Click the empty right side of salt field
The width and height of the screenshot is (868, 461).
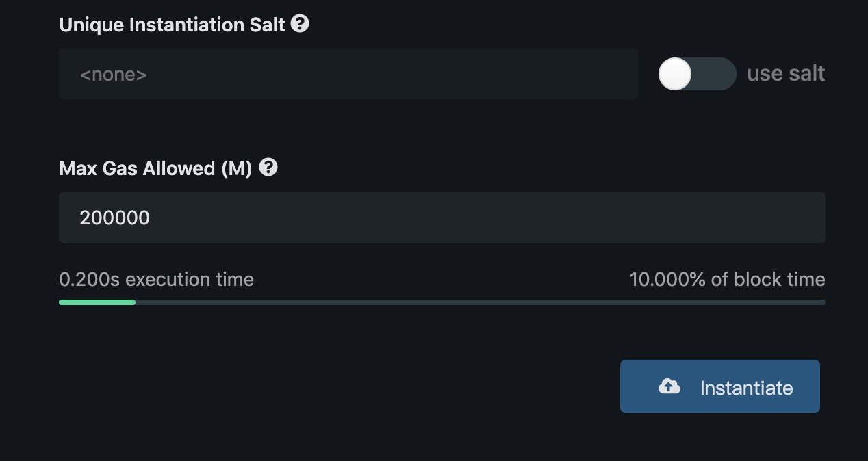point(548,74)
